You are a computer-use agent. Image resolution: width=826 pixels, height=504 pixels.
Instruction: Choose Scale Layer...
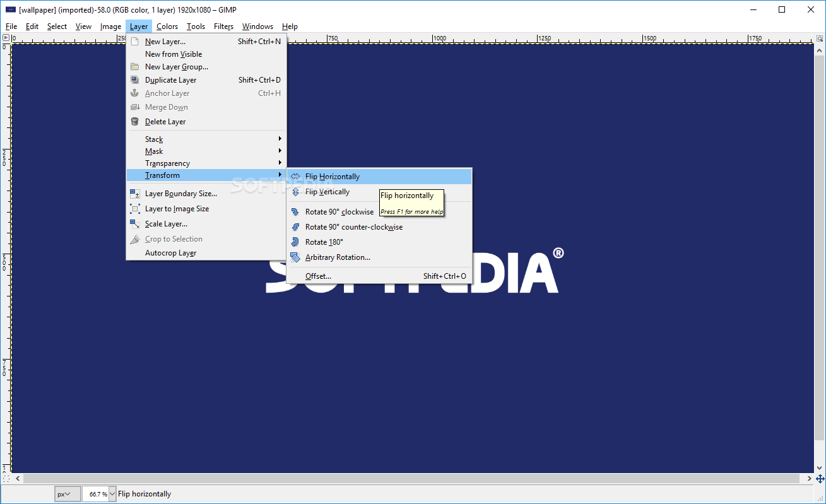[206, 224]
